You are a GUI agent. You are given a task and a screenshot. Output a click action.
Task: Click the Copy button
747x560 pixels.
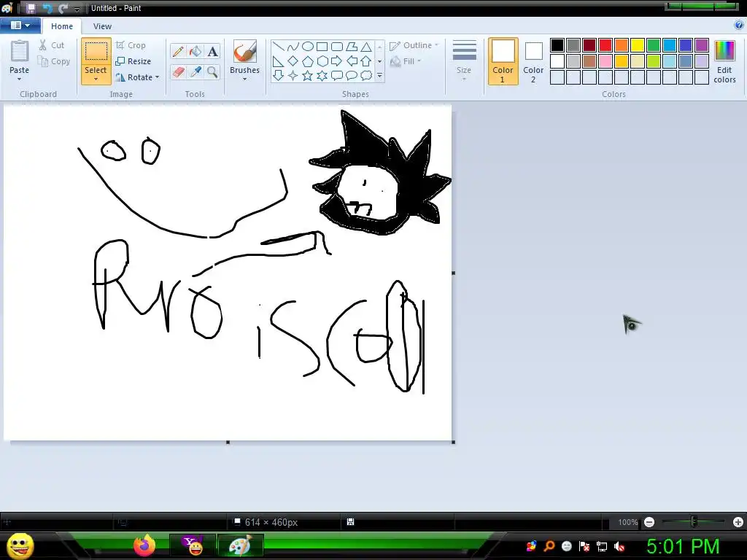pos(54,61)
